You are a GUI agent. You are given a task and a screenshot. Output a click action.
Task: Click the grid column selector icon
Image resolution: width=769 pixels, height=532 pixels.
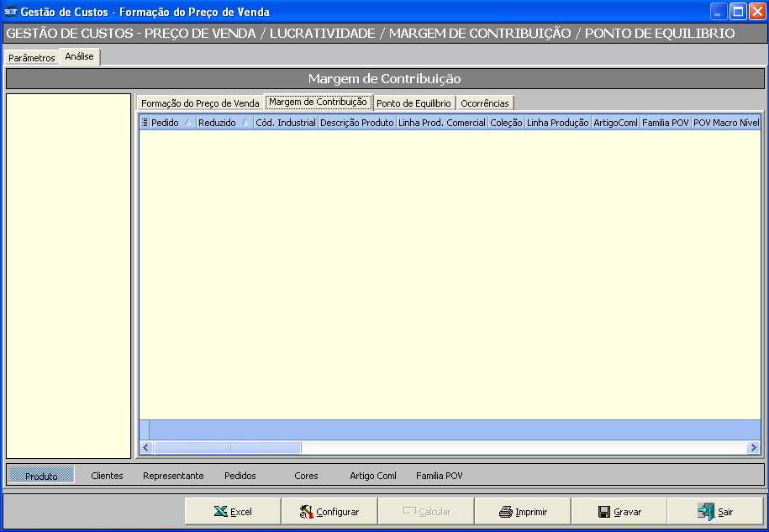[x=145, y=123]
